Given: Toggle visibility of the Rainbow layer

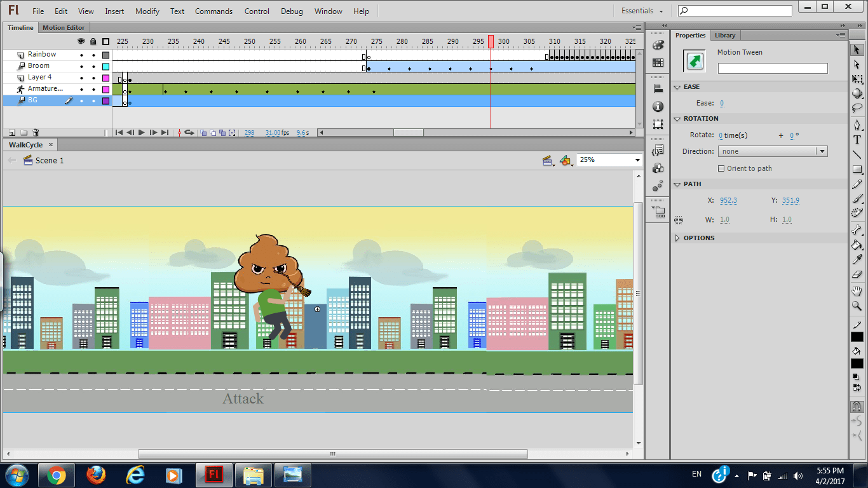Looking at the screenshot, I should (x=81, y=55).
